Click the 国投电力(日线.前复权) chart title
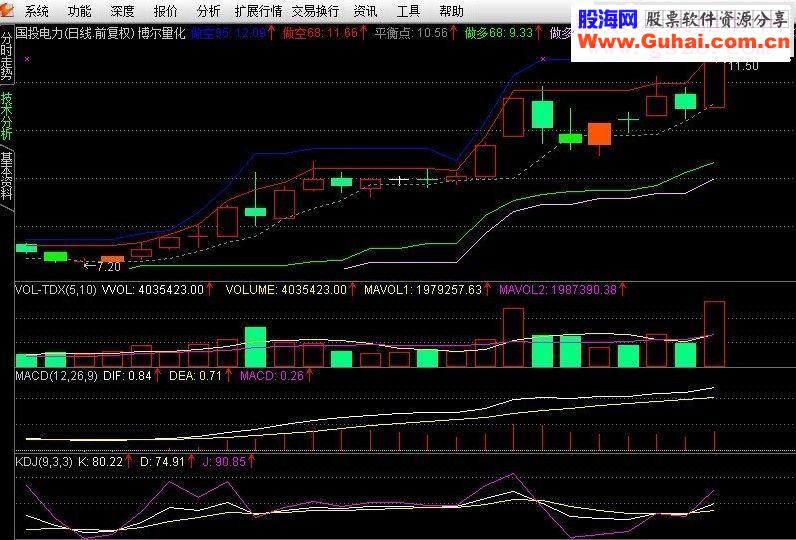The height and width of the screenshot is (540, 796). 75,33
